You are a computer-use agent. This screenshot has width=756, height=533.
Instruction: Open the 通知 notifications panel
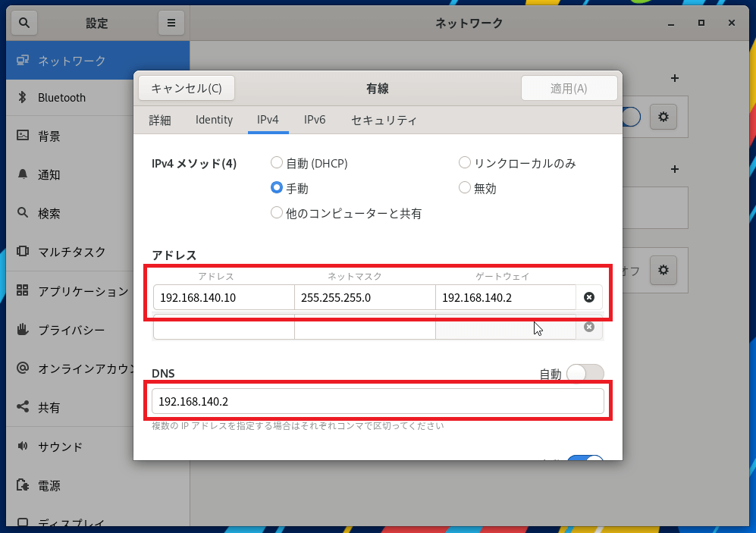point(49,174)
